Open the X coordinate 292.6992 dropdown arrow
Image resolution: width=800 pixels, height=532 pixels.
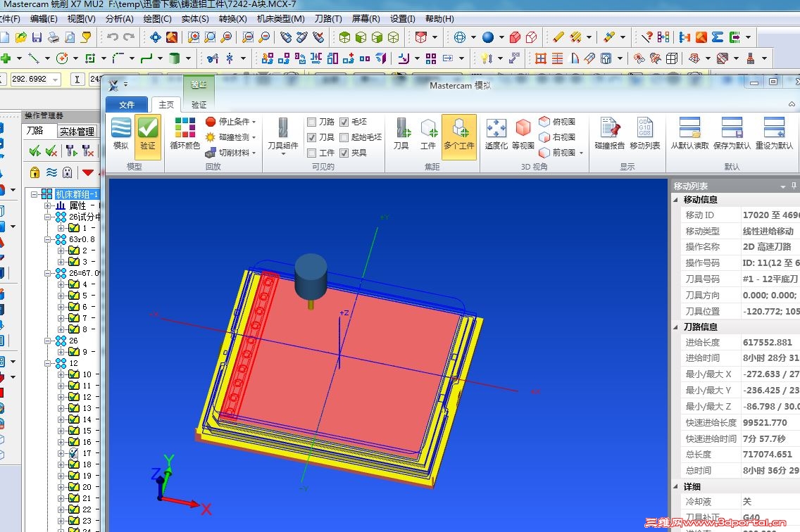pyautogui.click(x=55, y=80)
